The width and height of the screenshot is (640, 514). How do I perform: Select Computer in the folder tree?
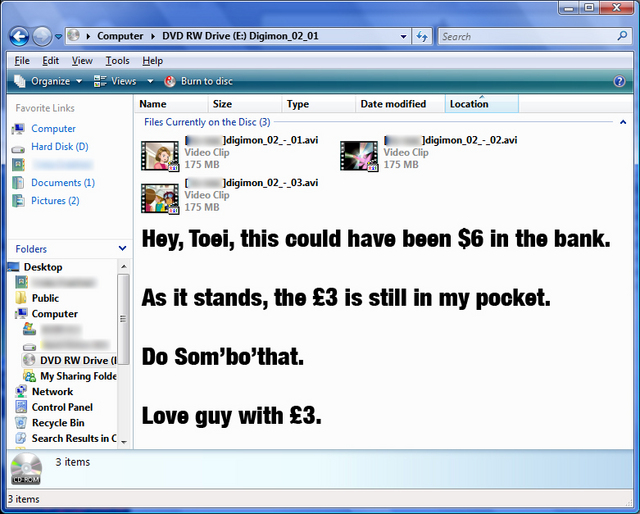55,314
